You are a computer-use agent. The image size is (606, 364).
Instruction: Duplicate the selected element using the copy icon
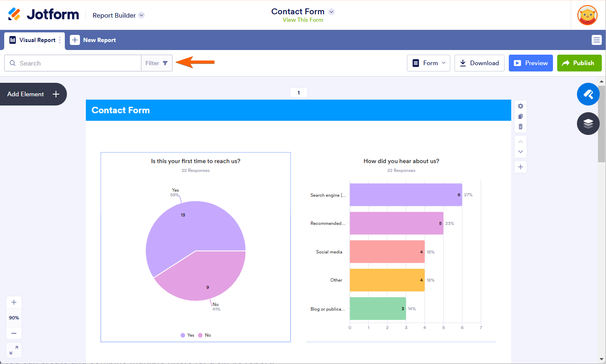pyautogui.click(x=521, y=116)
